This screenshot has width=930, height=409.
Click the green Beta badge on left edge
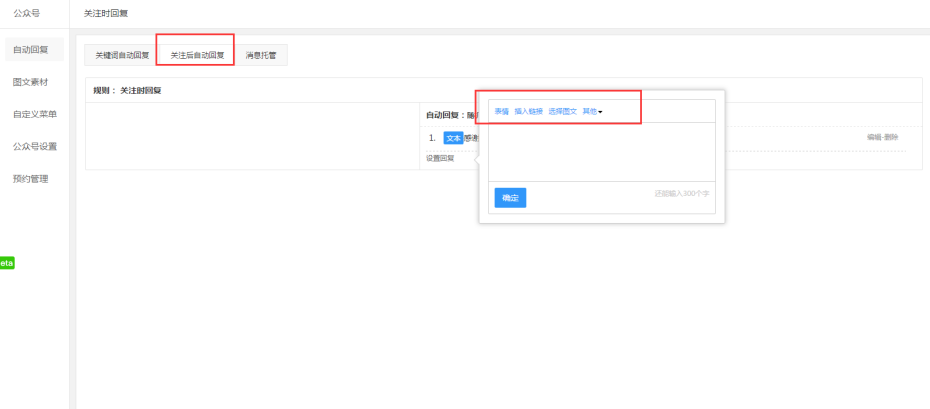click(7, 263)
